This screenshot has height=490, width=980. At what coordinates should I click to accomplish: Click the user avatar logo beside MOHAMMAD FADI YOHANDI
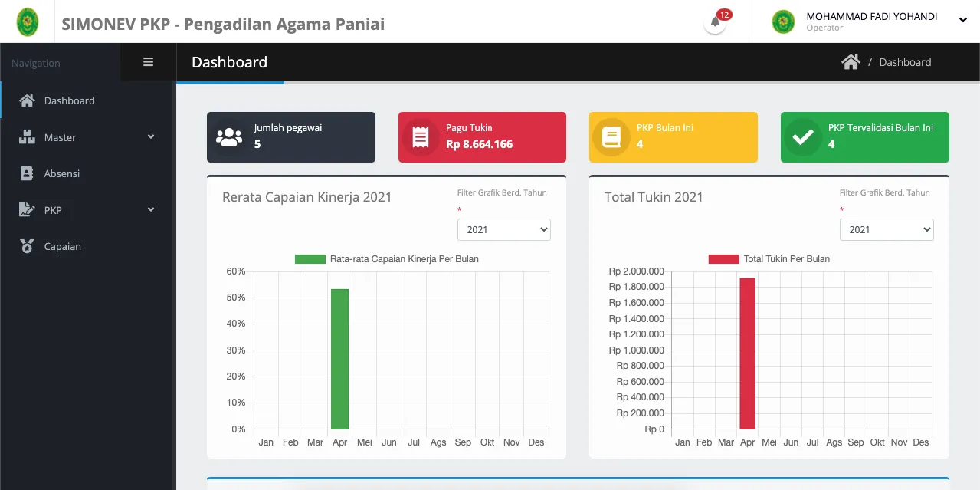[783, 21]
